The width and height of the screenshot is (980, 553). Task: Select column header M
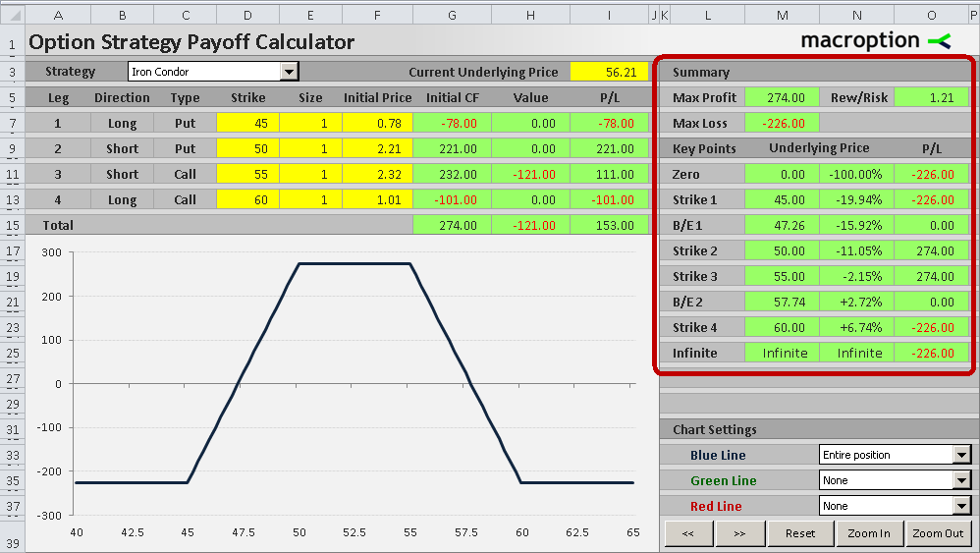click(x=782, y=15)
